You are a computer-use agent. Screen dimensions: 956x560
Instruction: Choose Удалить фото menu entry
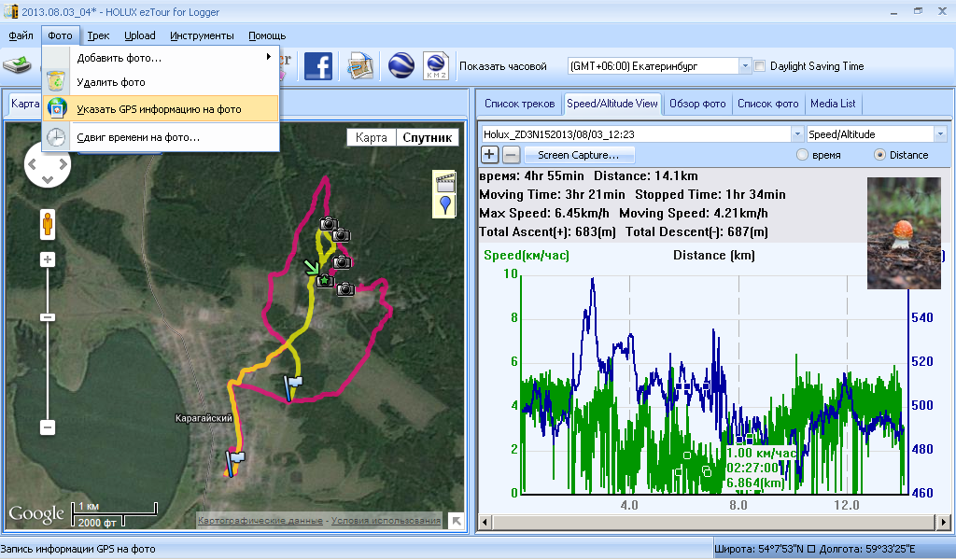tap(161, 81)
